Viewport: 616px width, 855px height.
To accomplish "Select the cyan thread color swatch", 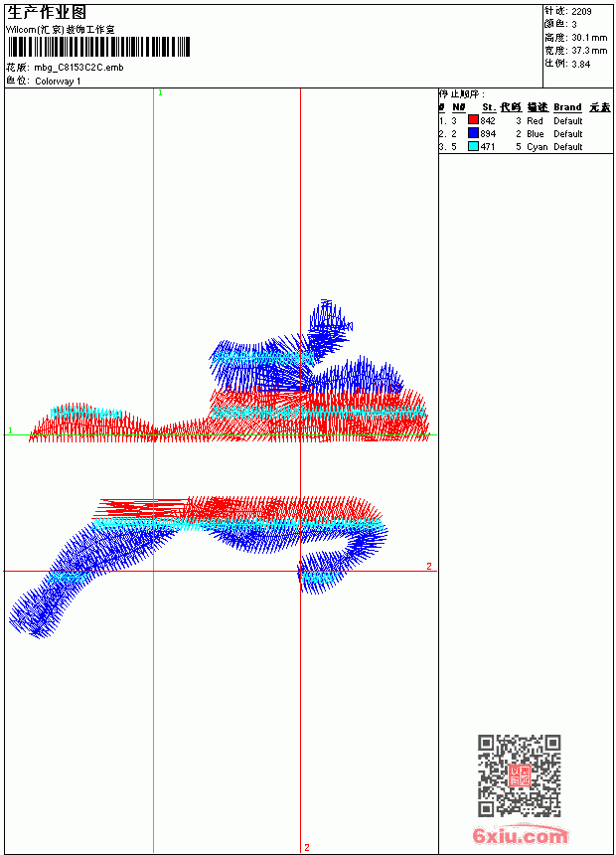I will (x=473, y=146).
